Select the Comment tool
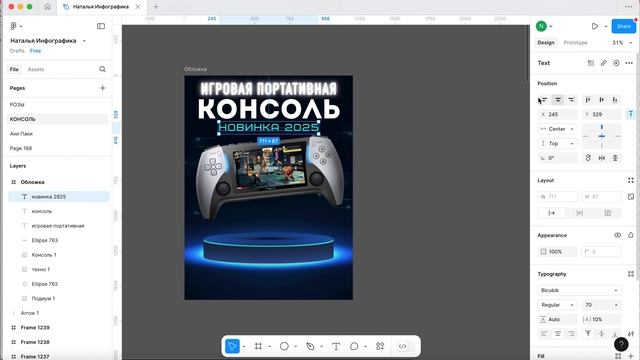Image resolution: width=640 pixels, height=360 pixels. click(354, 346)
